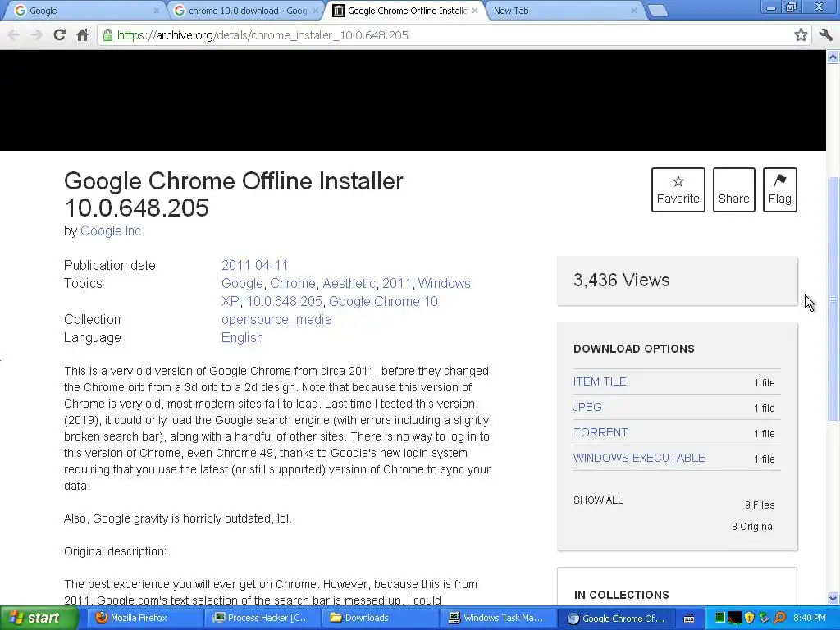Viewport: 840px width, 630px height.
Task: Flag this item
Action: [x=779, y=189]
